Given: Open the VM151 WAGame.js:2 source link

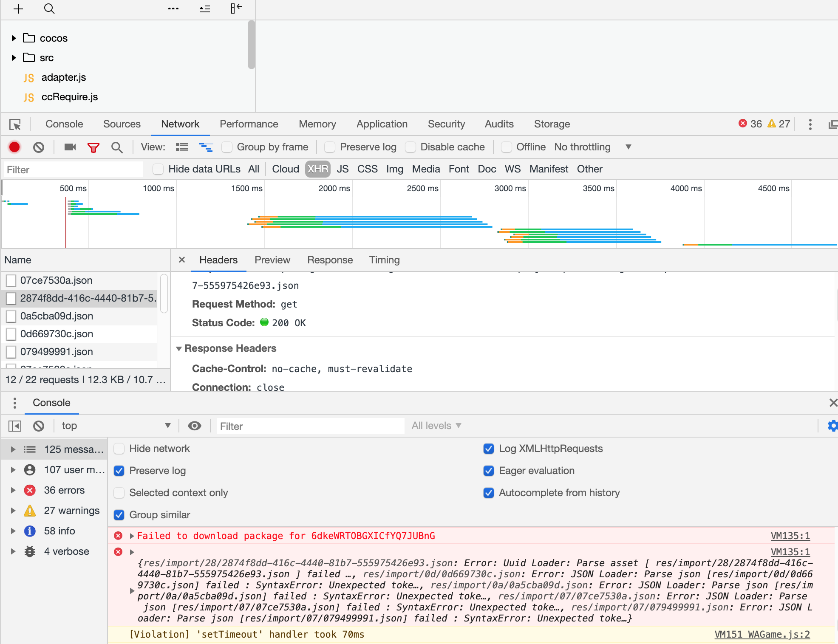Looking at the screenshot, I should click(762, 634).
